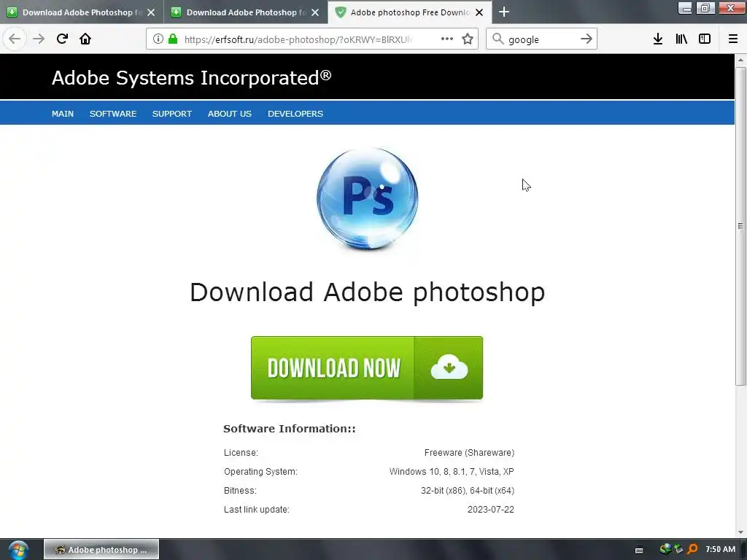Open the DEVELOPERS navigation item
The height and width of the screenshot is (560, 747).
click(295, 114)
